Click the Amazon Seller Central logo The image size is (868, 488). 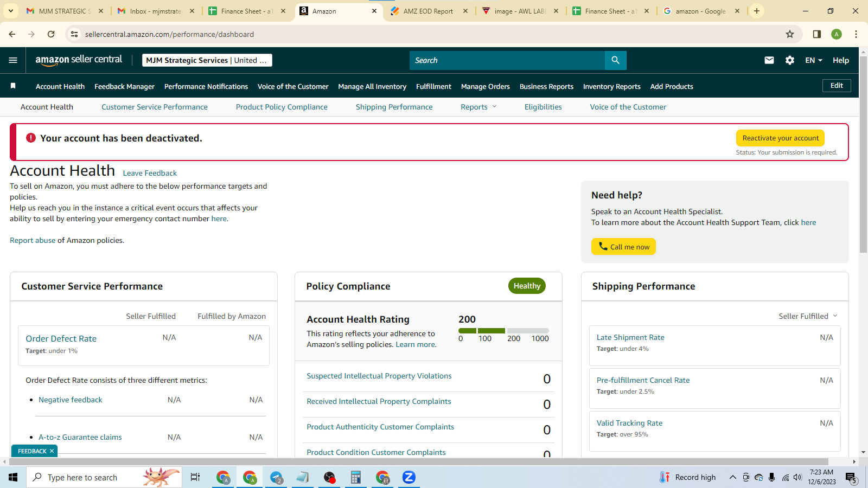(x=79, y=60)
